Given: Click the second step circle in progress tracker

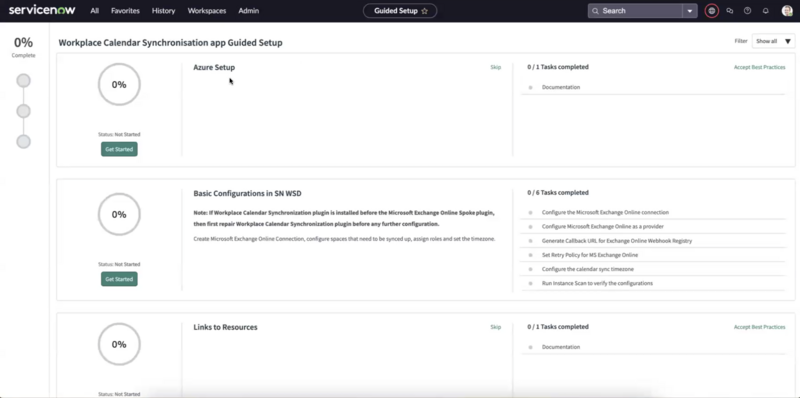Looking at the screenshot, I should 23,111.
